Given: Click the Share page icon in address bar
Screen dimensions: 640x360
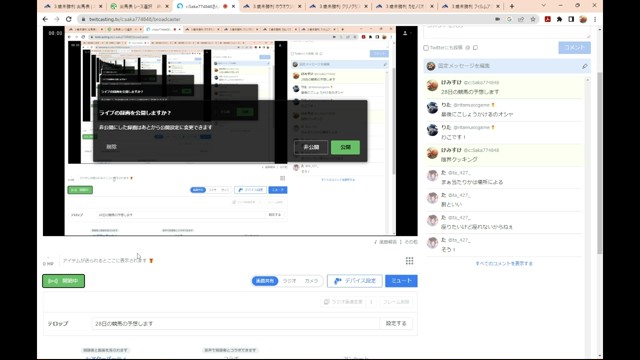Looking at the screenshot, I should coord(521,19).
